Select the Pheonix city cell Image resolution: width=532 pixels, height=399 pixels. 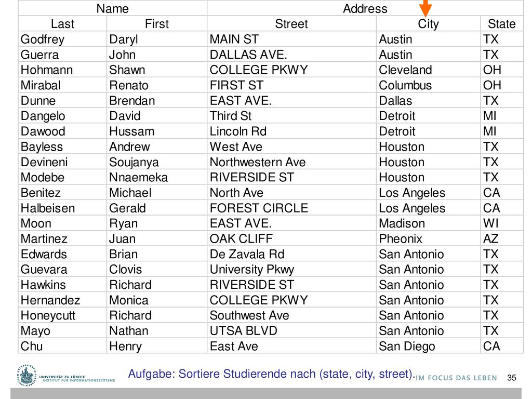(x=428, y=239)
